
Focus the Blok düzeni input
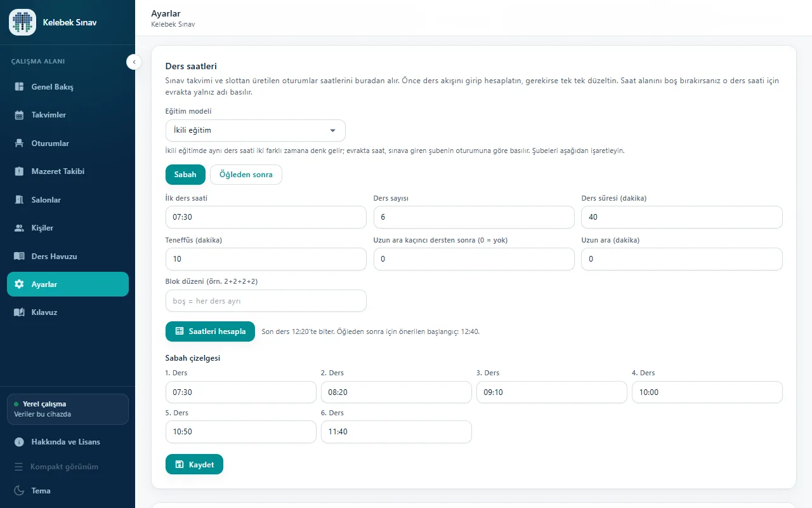(266, 301)
